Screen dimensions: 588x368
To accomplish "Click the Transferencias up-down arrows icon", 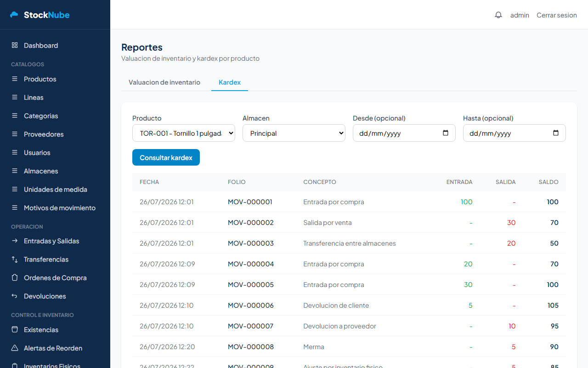I will click(x=15, y=259).
